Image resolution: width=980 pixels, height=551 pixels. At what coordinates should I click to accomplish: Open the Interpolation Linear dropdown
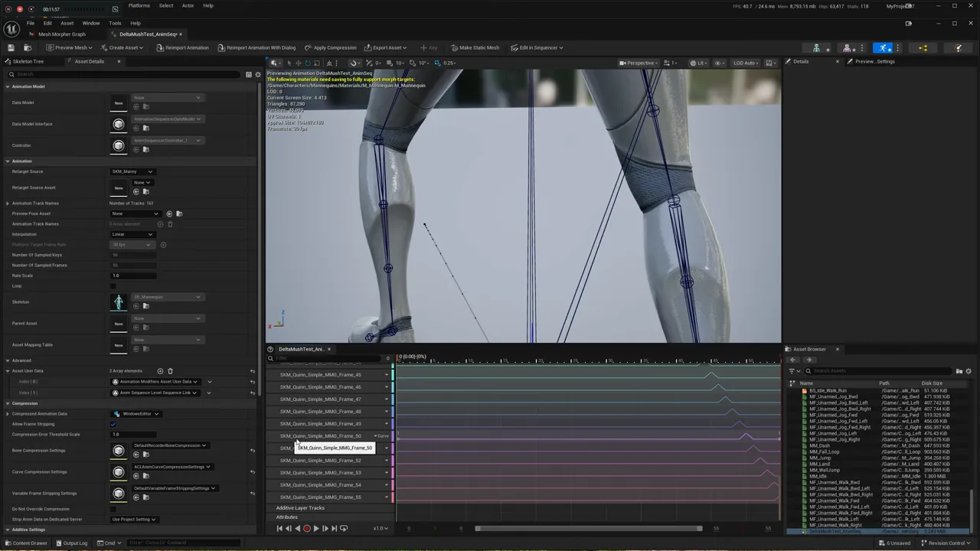click(132, 234)
